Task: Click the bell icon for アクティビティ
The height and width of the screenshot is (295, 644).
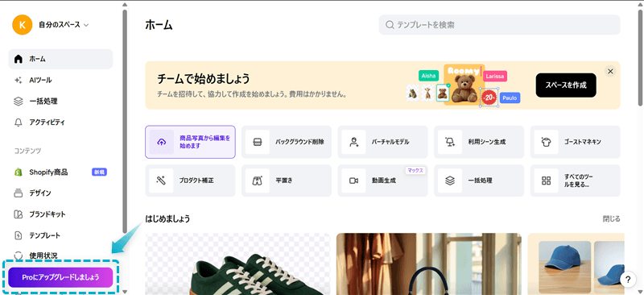Action: coord(18,123)
